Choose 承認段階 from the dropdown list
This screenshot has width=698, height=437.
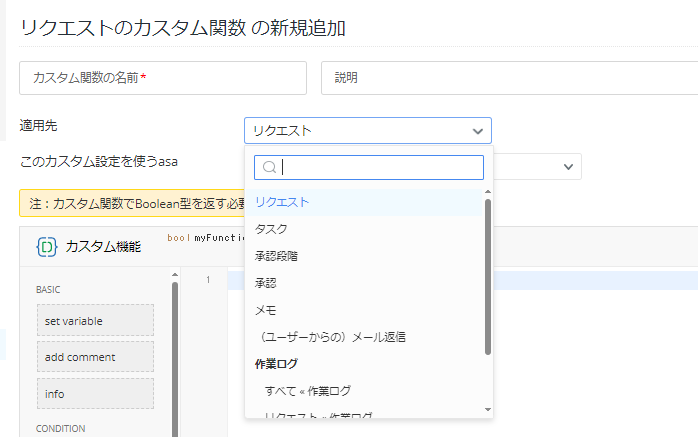pyautogui.click(x=276, y=256)
